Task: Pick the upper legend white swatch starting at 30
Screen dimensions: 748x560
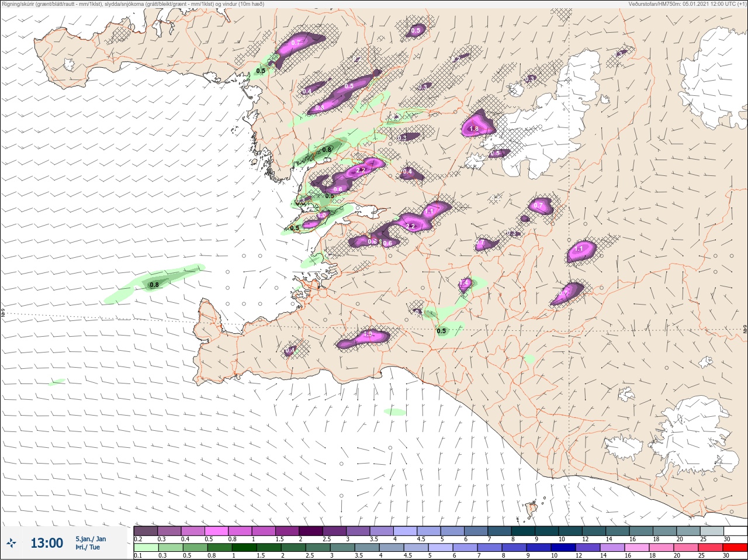Action: click(736, 531)
